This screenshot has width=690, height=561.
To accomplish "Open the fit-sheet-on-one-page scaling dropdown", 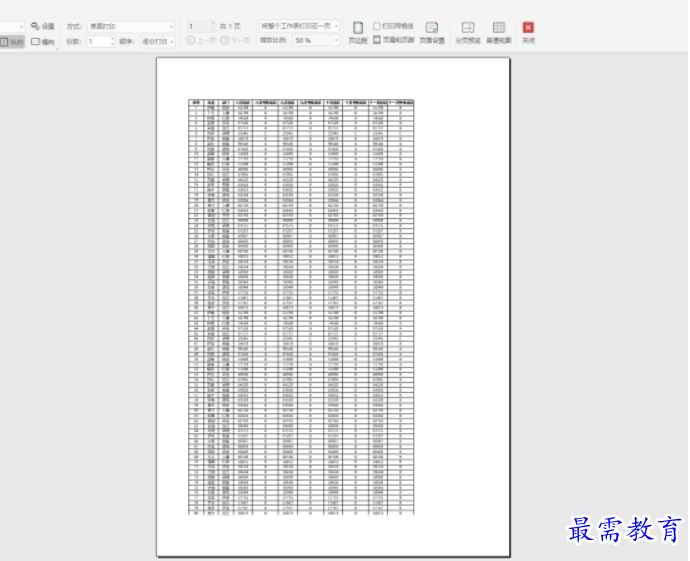I will coord(299,26).
